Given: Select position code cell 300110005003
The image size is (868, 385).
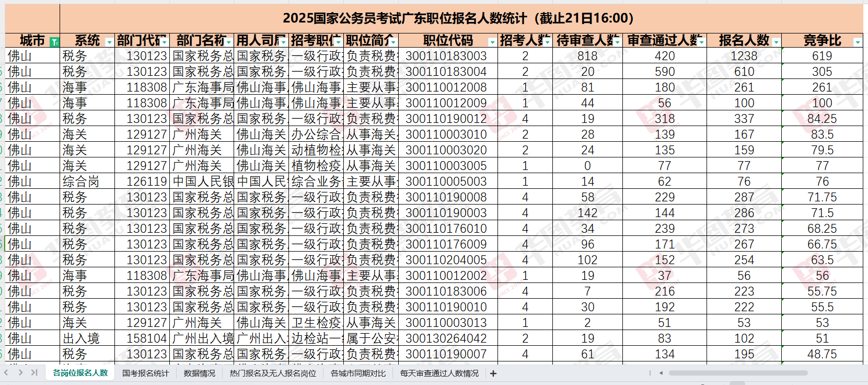Looking at the screenshot, I should point(448,182).
